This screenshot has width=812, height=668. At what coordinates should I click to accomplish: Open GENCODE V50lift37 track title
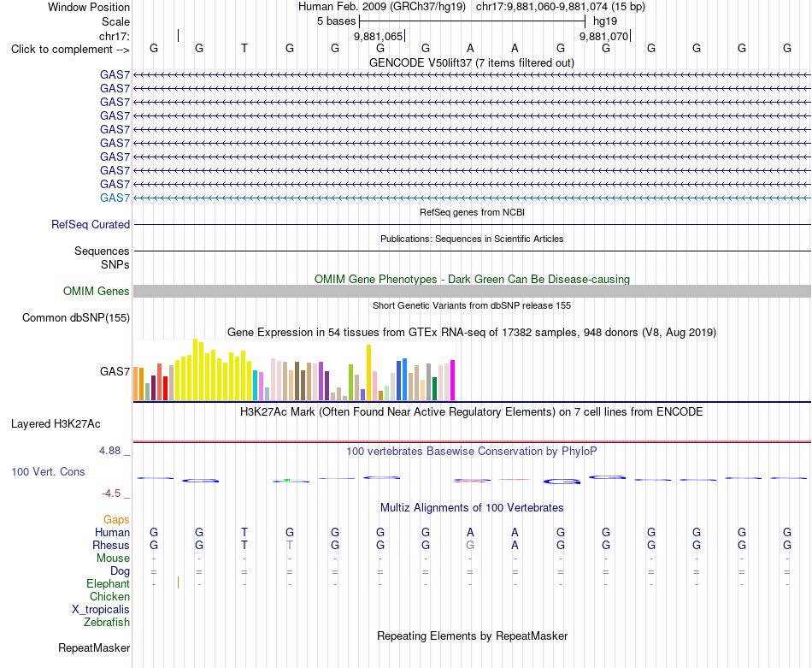tap(471, 62)
